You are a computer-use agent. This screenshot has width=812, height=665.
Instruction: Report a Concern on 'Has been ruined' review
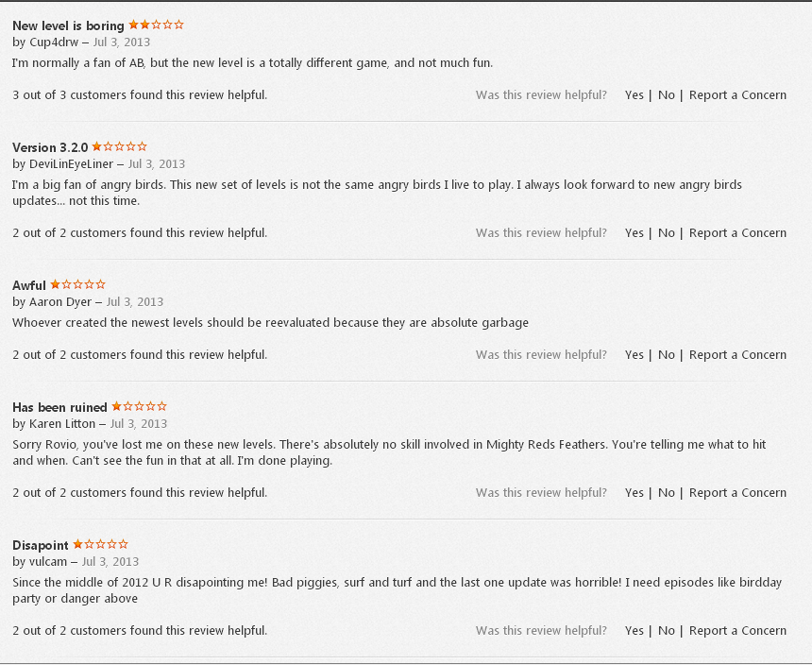point(737,493)
